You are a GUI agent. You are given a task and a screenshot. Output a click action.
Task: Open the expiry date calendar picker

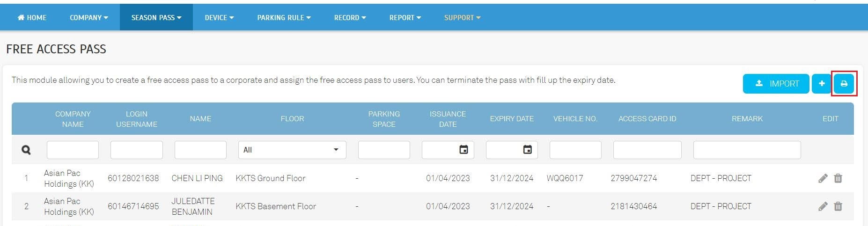pyautogui.click(x=527, y=150)
